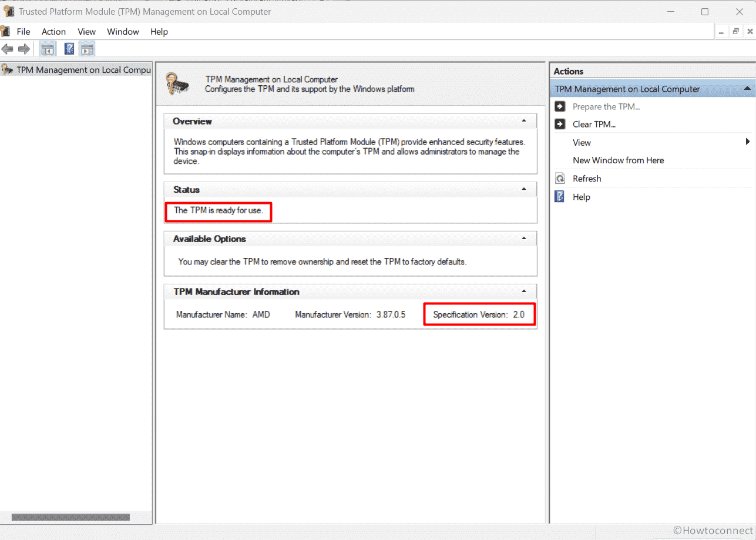Click the "You may clear the TPM" options text
Screen dimensions: 756x540
(322, 261)
